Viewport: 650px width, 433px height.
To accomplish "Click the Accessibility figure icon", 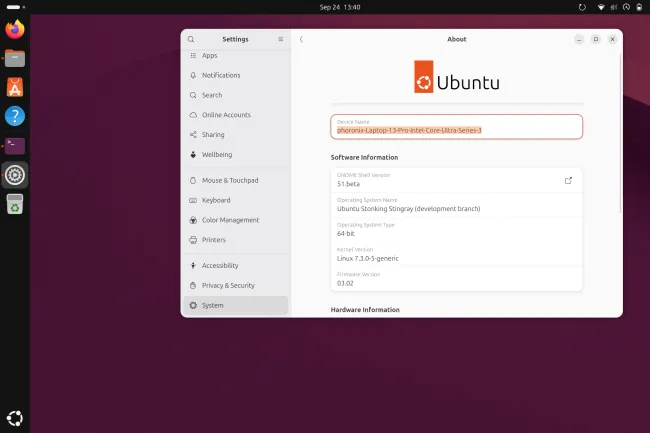I will point(193,265).
